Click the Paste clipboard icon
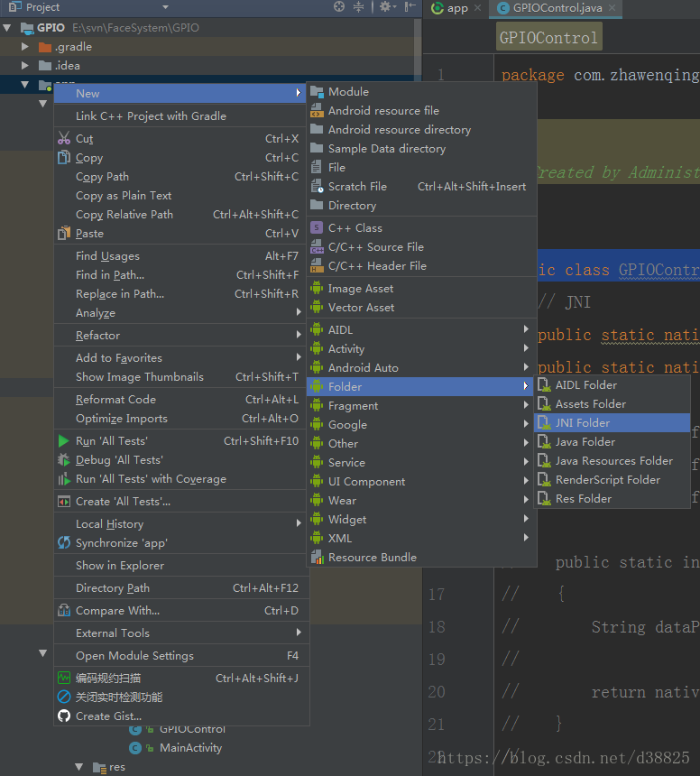 tap(64, 233)
